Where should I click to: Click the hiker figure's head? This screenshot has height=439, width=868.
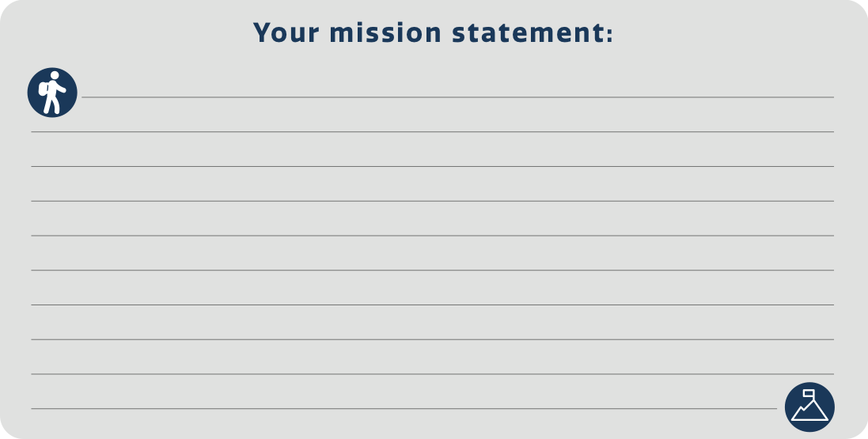point(55,75)
